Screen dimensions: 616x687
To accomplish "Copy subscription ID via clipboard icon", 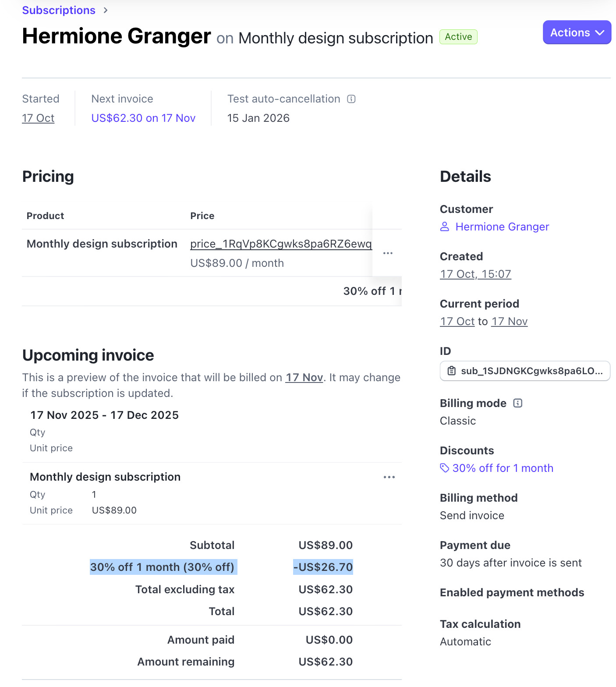I will click(452, 371).
